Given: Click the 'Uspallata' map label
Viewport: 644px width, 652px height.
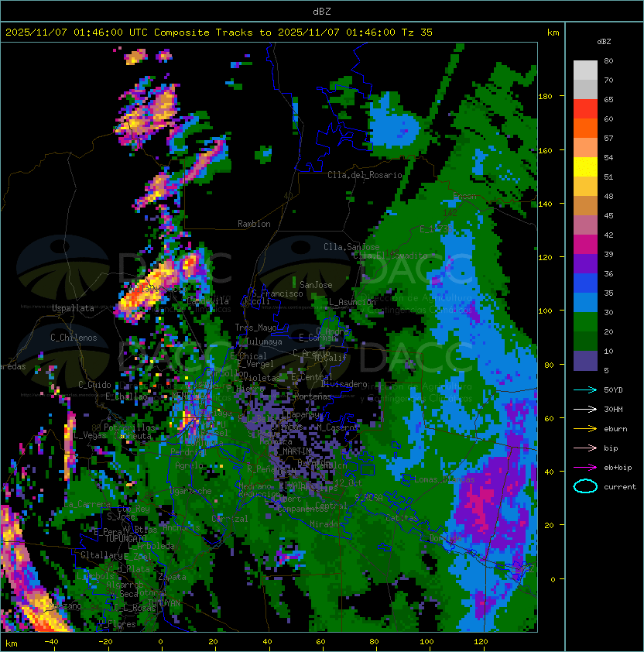Looking at the screenshot, I should click(x=73, y=308).
